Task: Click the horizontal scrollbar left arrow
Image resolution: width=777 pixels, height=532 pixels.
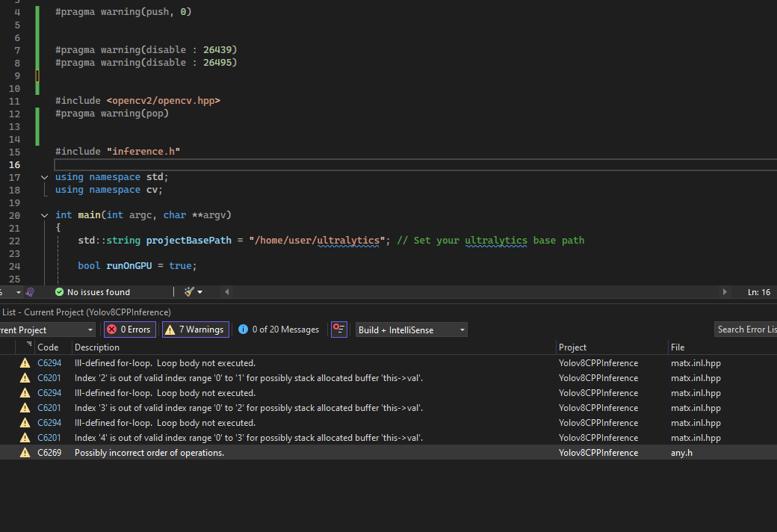Action: [x=227, y=292]
